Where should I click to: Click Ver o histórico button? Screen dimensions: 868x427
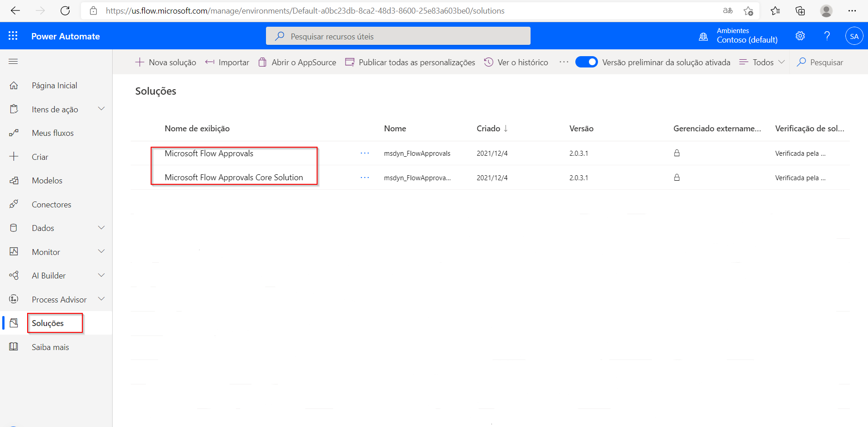516,62
